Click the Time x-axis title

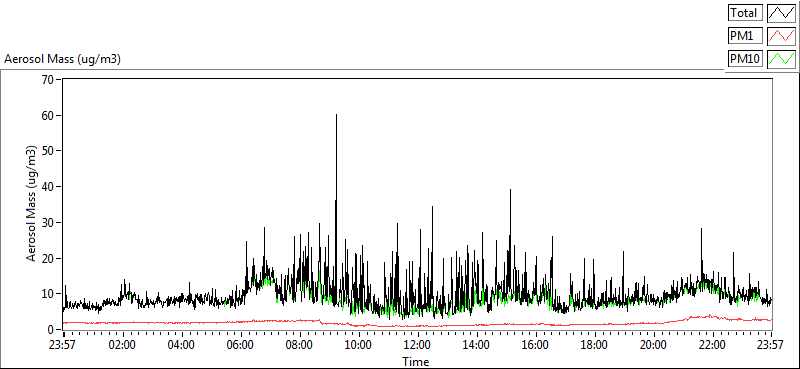[416, 362]
